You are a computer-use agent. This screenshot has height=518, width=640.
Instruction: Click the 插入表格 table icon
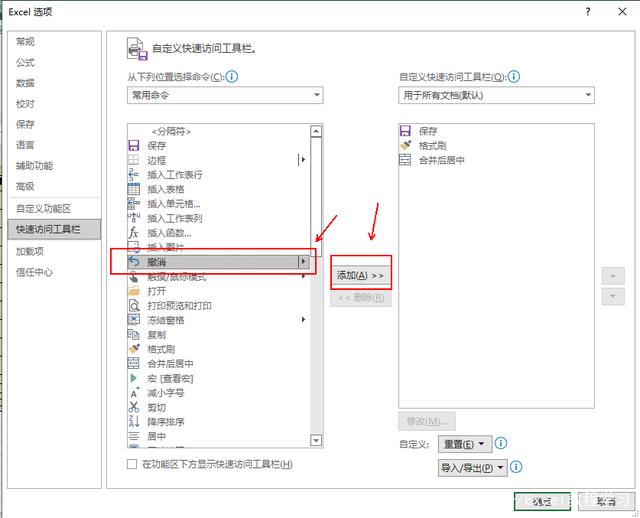133,189
